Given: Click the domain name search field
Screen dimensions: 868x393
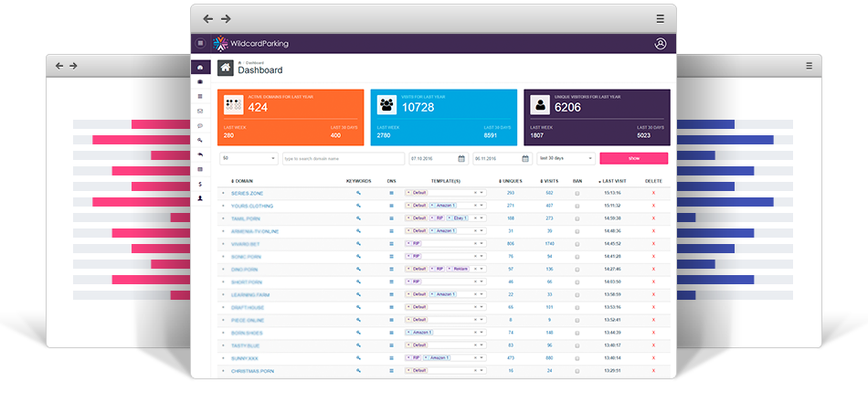Looking at the screenshot, I should coord(343,158).
